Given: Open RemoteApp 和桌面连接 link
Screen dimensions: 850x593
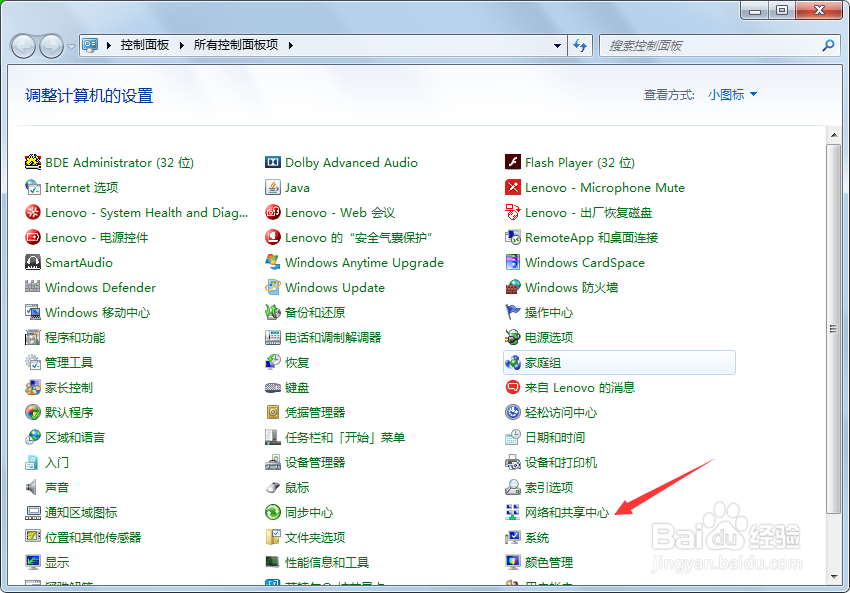Looking at the screenshot, I should 591,237.
